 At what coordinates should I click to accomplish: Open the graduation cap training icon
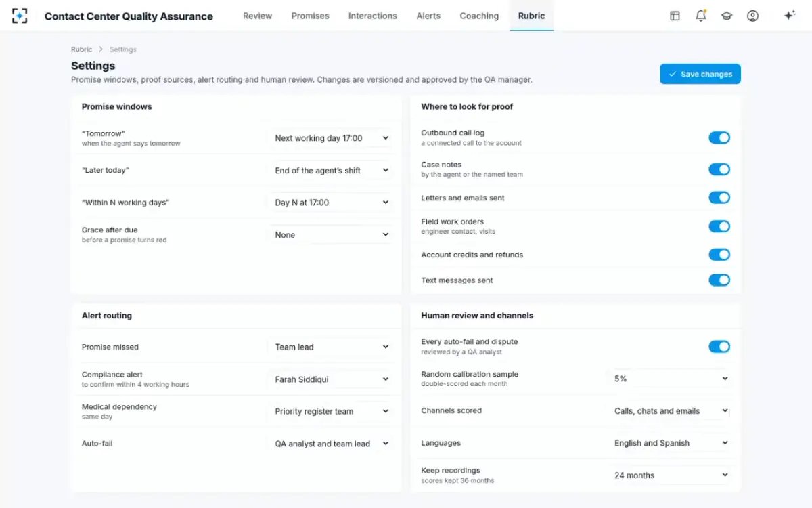pyautogui.click(x=727, y=16)
